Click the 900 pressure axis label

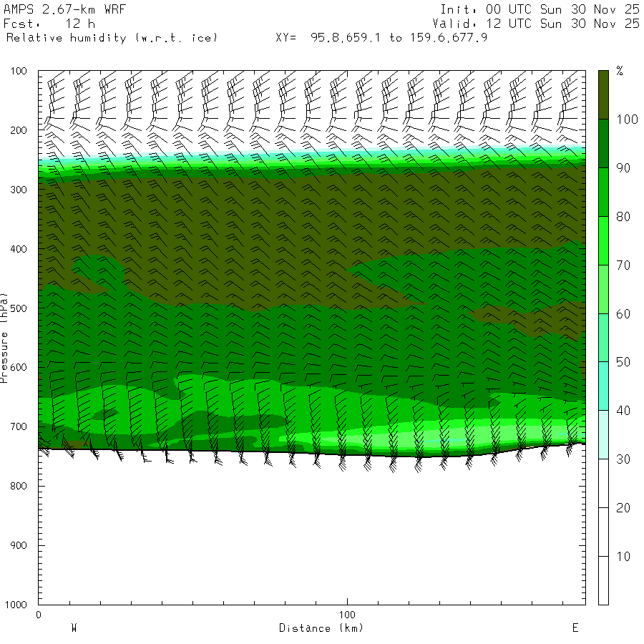19,545
